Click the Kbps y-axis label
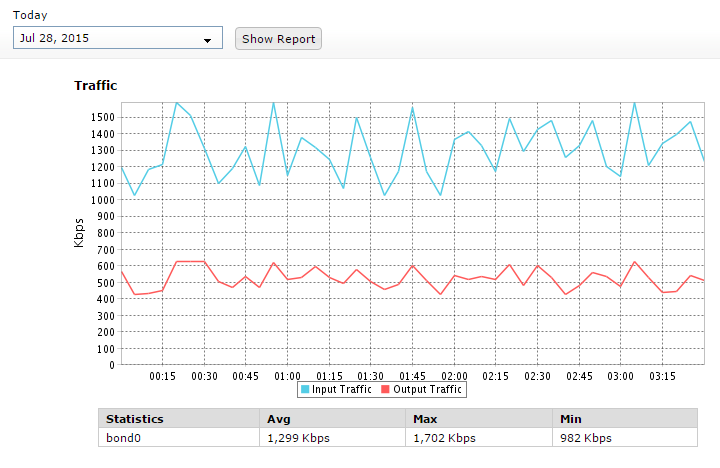 (79, 234)
